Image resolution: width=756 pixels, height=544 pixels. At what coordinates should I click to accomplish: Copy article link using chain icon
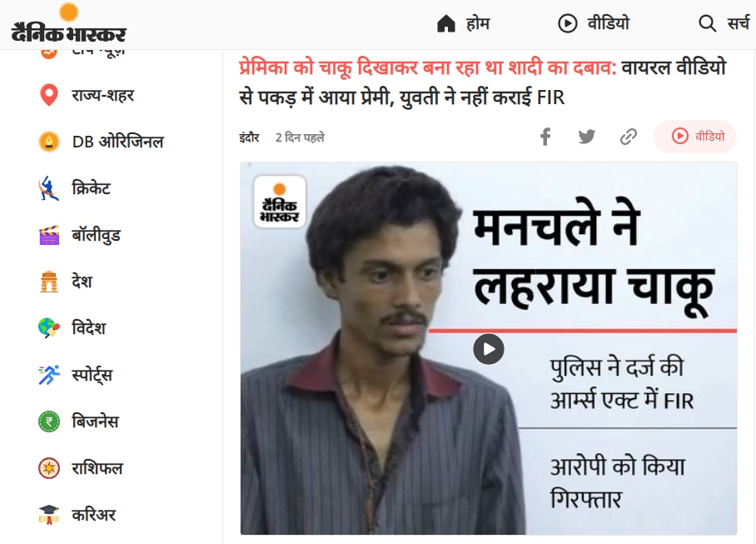(629, 137)
